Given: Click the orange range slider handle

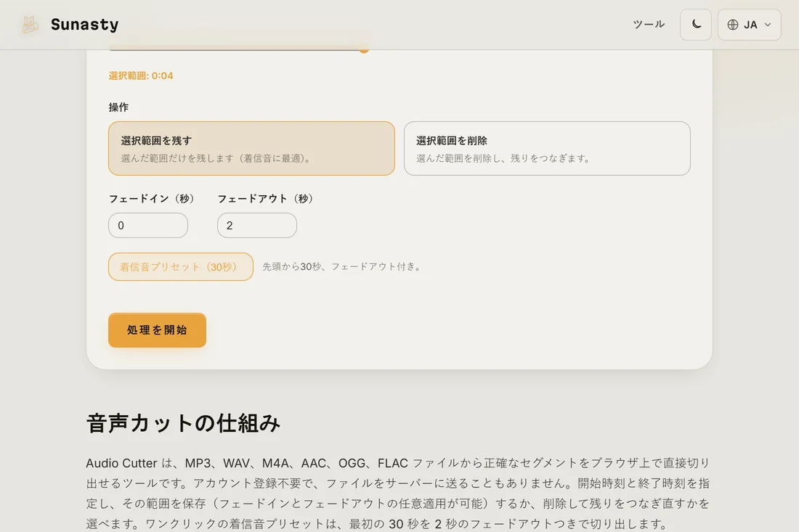Looking at the screenshot, I should [364, 50].
